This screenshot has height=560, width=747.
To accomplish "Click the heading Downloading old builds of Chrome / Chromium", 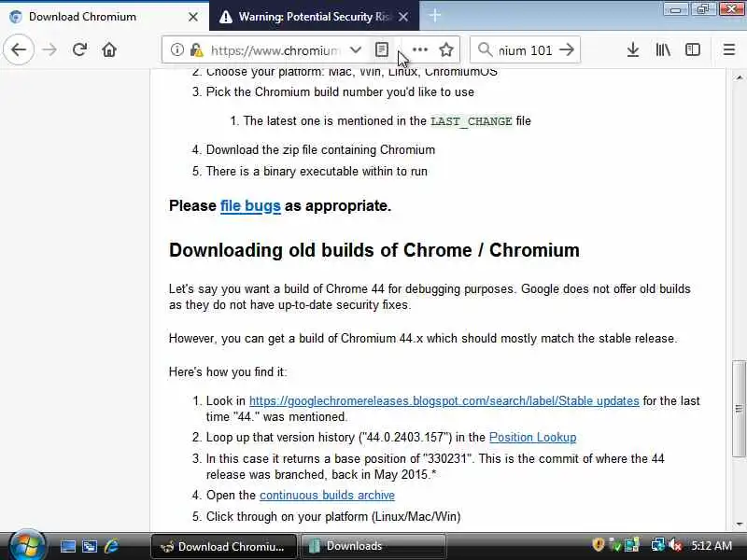I will (374, 250).
